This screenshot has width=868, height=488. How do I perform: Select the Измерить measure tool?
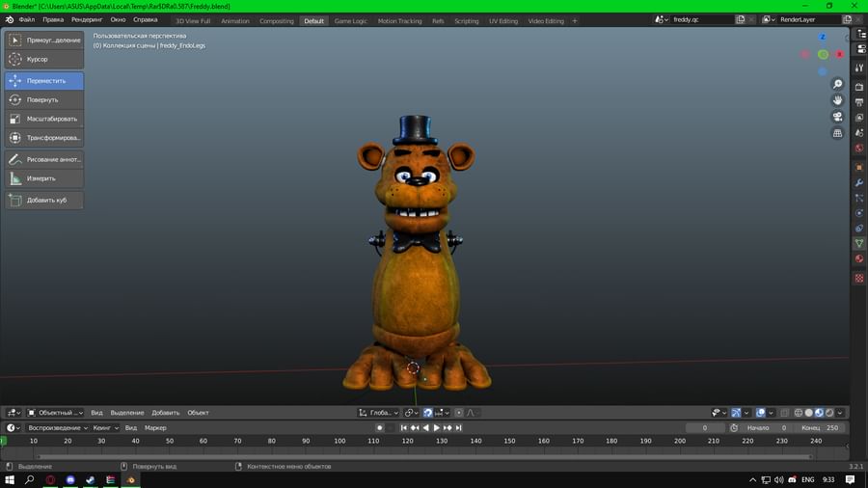pos(44,178)
